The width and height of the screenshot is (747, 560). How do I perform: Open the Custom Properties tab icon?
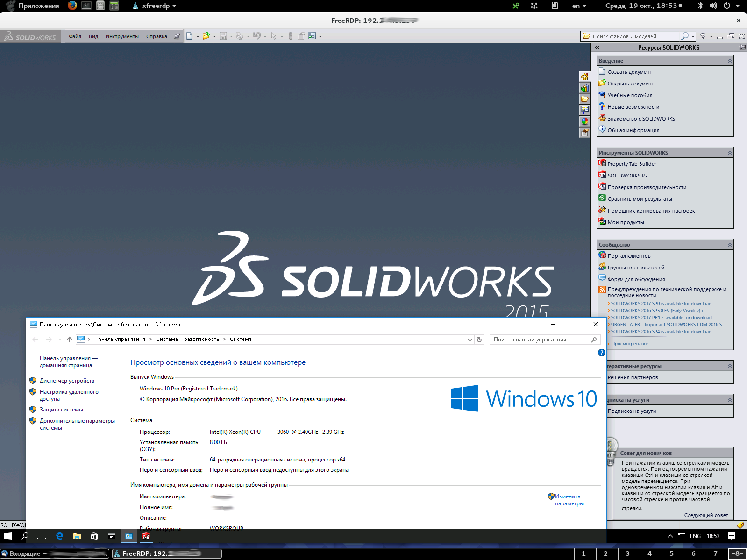584,133
